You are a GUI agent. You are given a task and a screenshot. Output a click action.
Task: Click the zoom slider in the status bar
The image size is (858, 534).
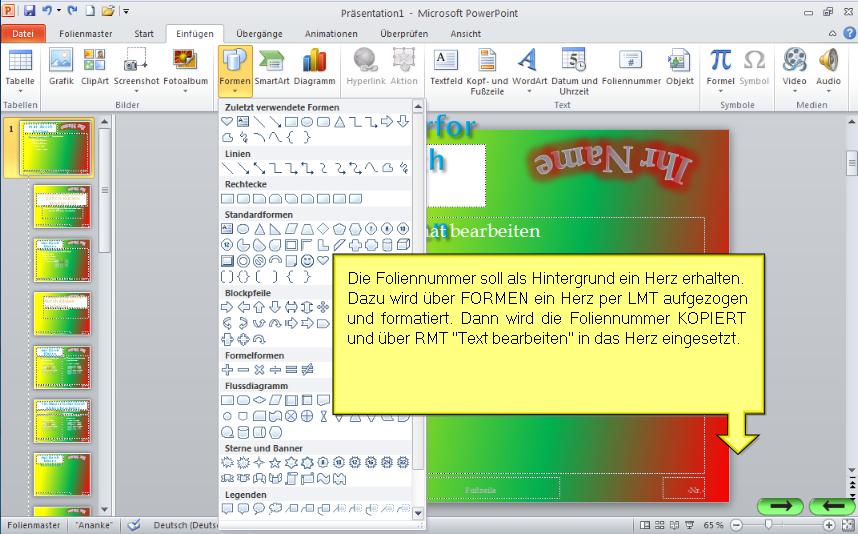pyautogui.click(x=768, y=525)
